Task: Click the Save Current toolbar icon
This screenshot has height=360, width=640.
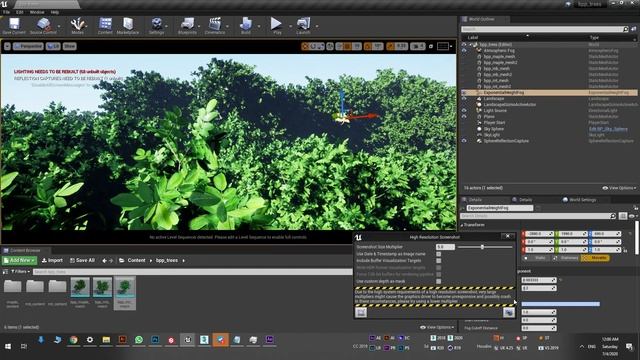Action: point(14,26)
